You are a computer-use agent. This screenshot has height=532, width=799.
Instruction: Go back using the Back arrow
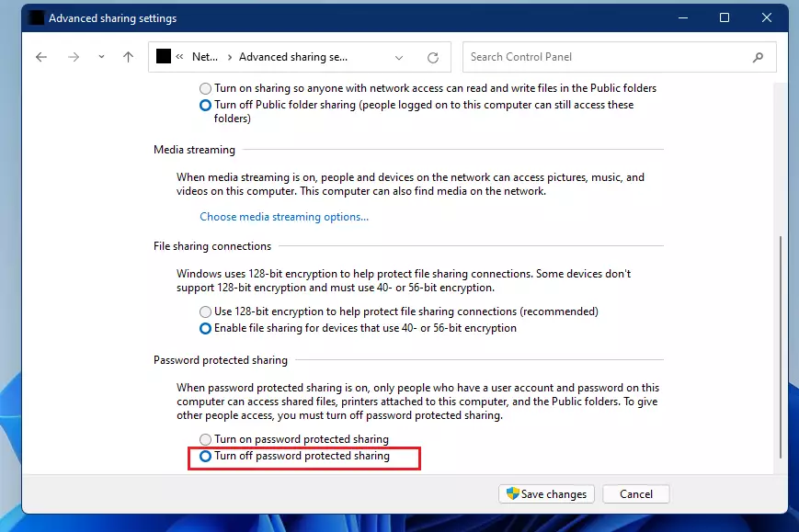41,57
